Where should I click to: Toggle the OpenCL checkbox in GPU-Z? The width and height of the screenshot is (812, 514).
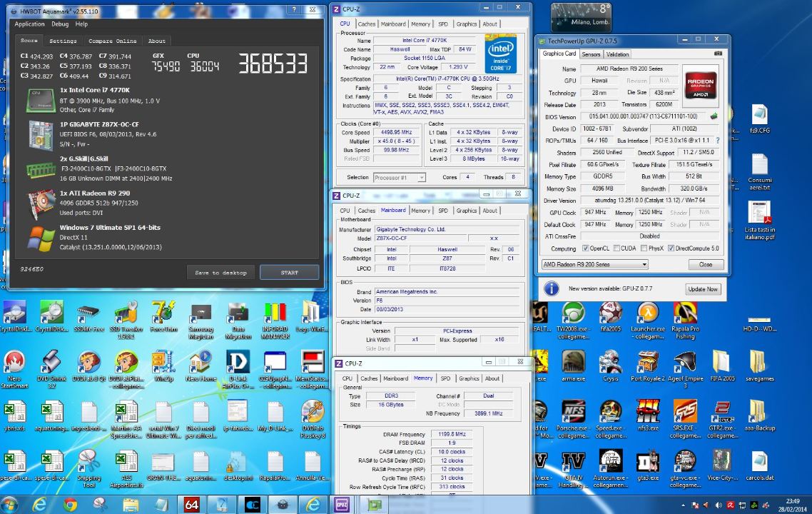[x=585, y=248]
